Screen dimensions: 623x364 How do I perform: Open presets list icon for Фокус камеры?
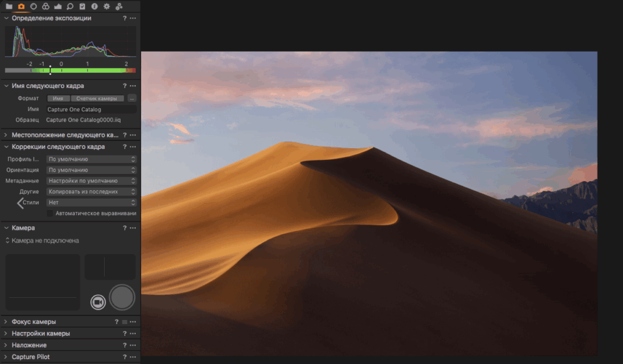coord(124,322)
